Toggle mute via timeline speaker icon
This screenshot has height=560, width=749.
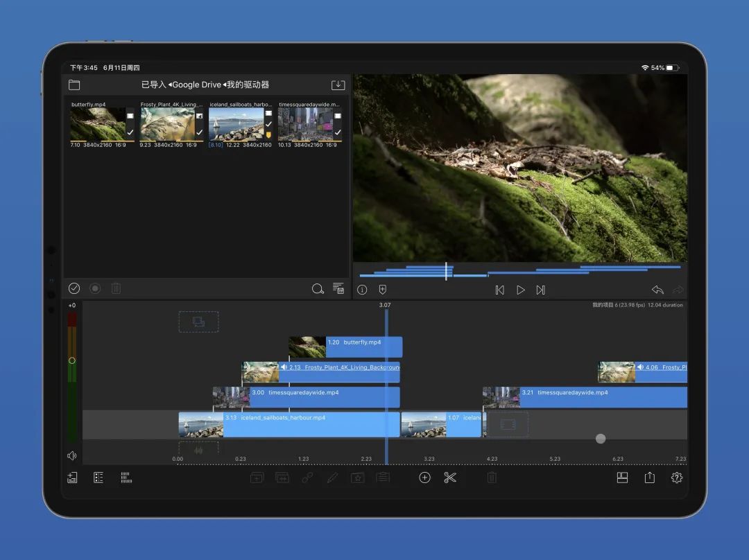coord(71,456)
